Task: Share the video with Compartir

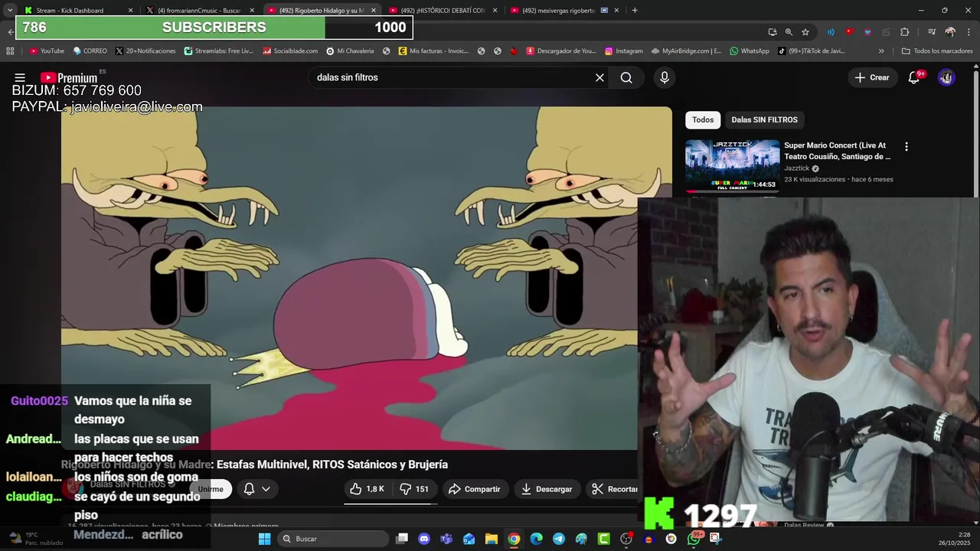Action: click(475, 489)
